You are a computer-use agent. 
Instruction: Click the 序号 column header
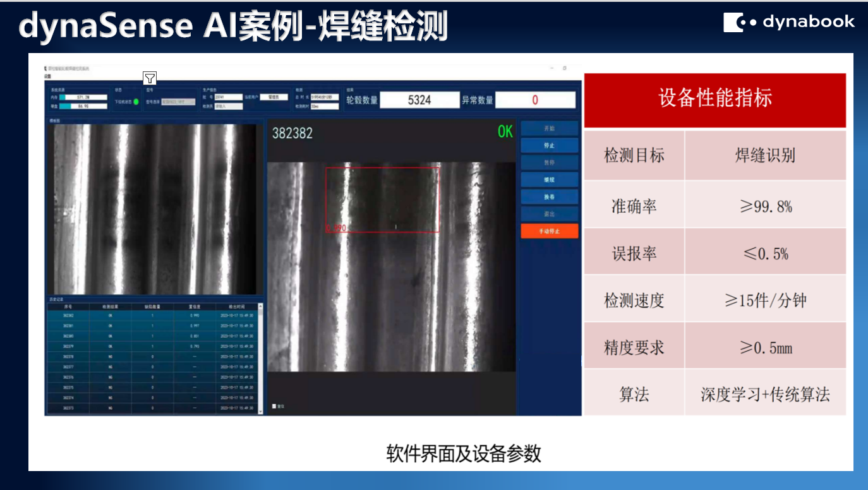tap(68, 307)
